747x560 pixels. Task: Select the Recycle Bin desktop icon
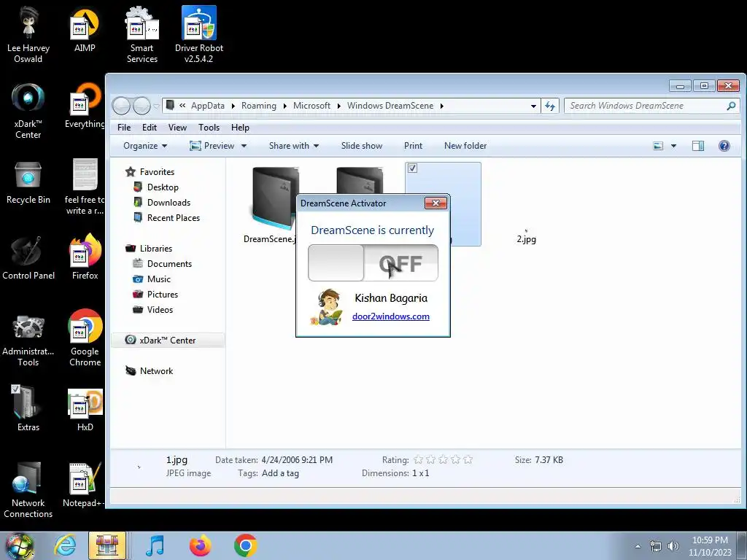28,183
